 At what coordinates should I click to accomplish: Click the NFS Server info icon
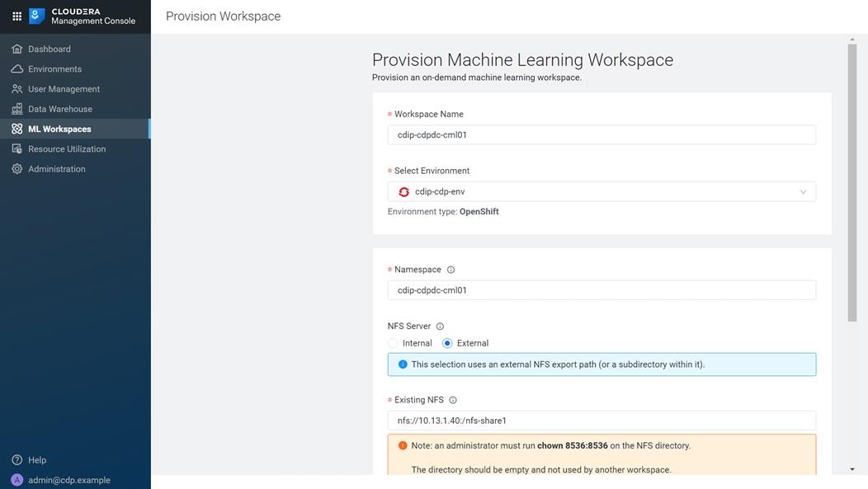point(440,326)
